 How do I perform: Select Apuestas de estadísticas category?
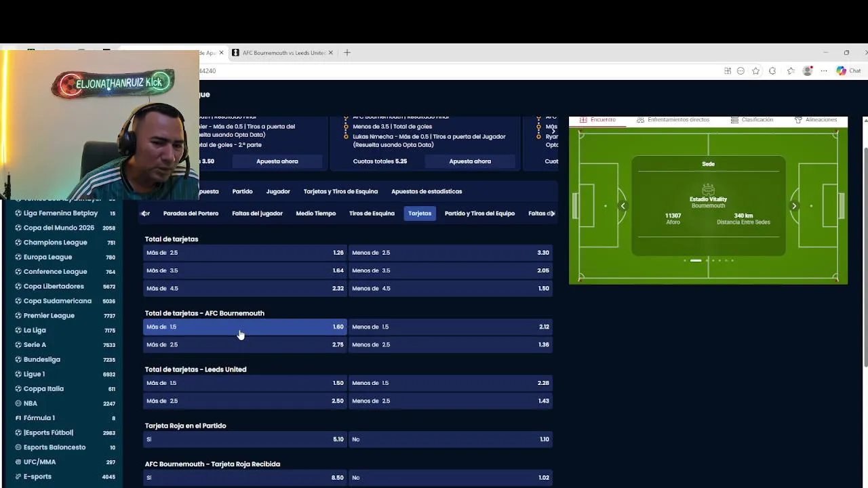click(x=427, y=191)
